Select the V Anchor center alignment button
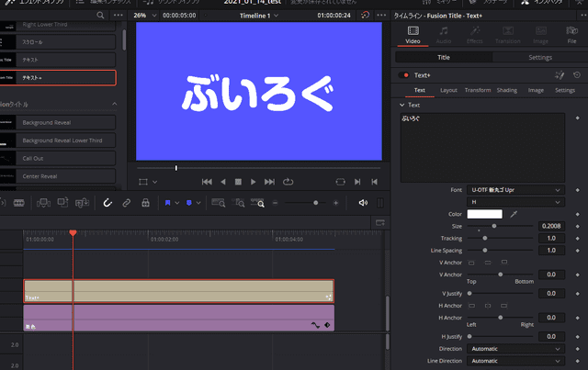 (x=488, y=263)
